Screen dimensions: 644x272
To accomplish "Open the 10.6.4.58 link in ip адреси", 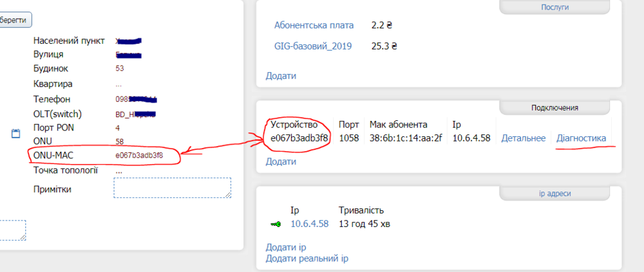I will 309,224.
